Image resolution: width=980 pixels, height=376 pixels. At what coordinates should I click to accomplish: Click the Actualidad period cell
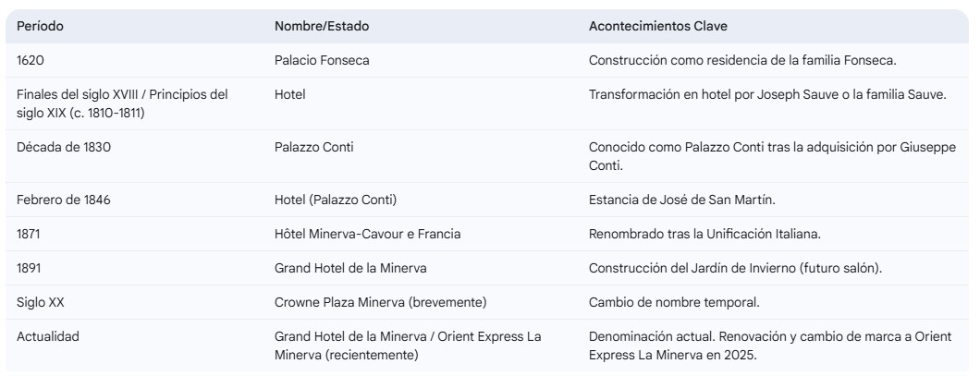[x=48, y=336]
